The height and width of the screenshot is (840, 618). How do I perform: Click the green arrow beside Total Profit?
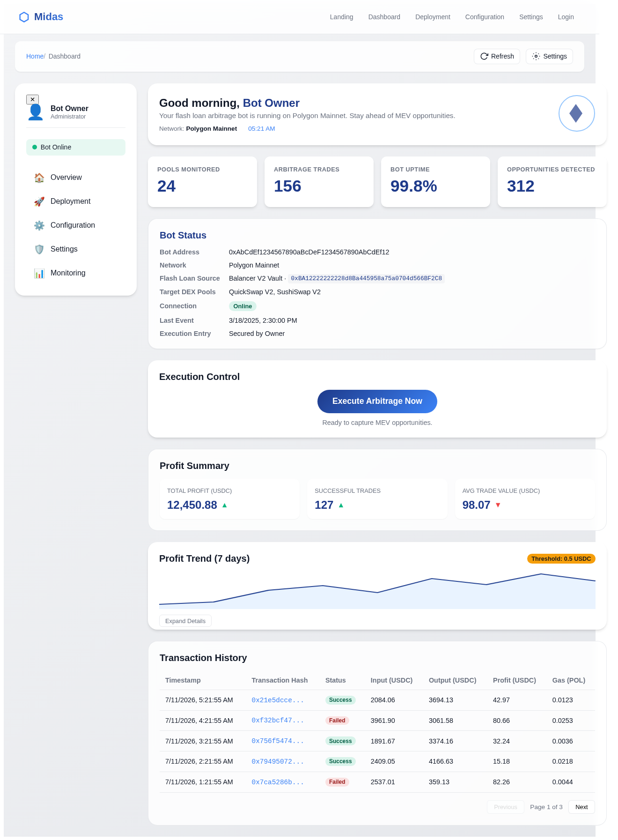[x=225, y=505]
